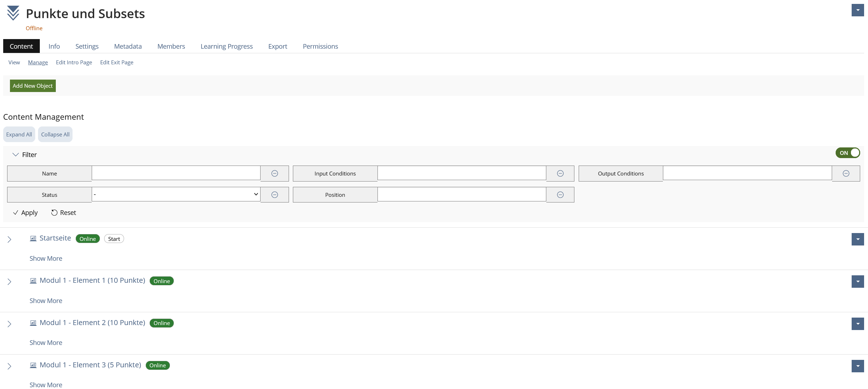
Task: Turn off the Filter ON switch
Action: coord(847,153)
